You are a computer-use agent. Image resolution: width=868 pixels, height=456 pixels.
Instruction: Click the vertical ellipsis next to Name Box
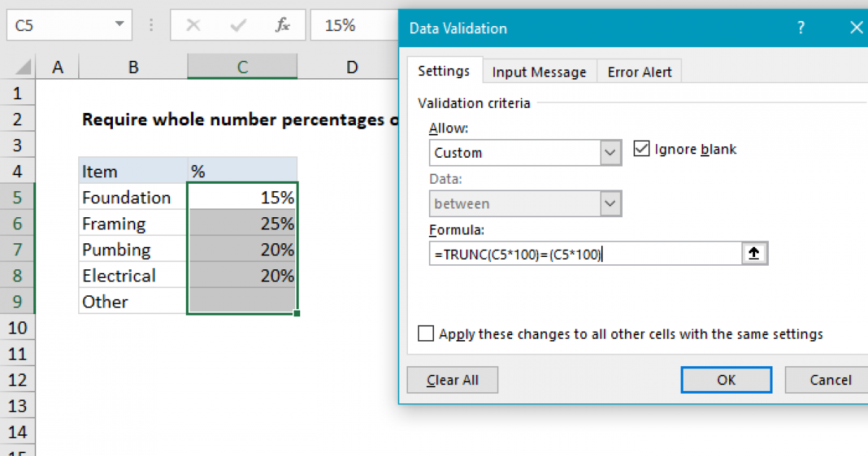tap(150, 25)
